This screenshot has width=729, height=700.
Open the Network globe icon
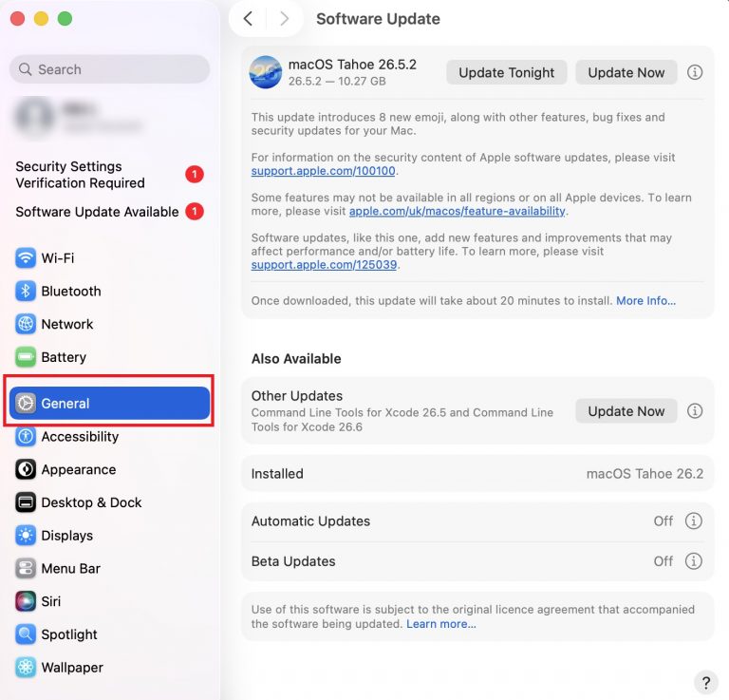pos(26,324)
